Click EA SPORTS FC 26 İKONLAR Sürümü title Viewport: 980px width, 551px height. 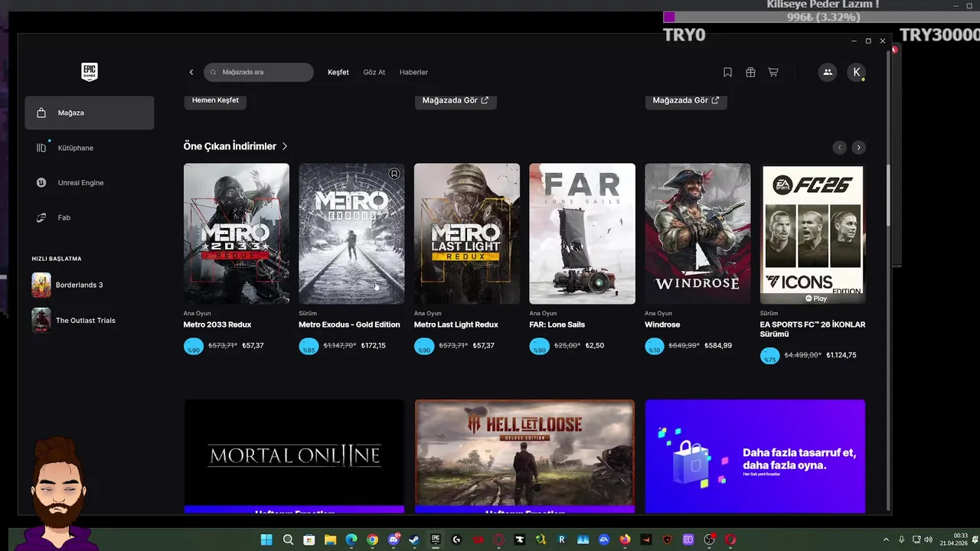click(x=812, y=329)
